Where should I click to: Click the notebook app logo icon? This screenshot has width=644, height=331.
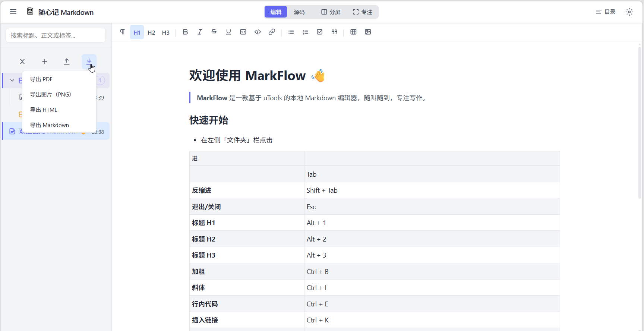[30, 12]
